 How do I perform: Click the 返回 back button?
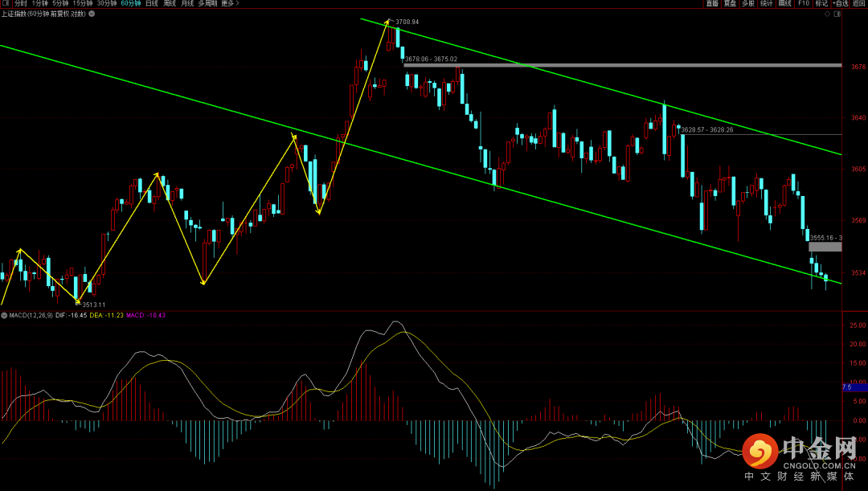[x=859, y=3]
